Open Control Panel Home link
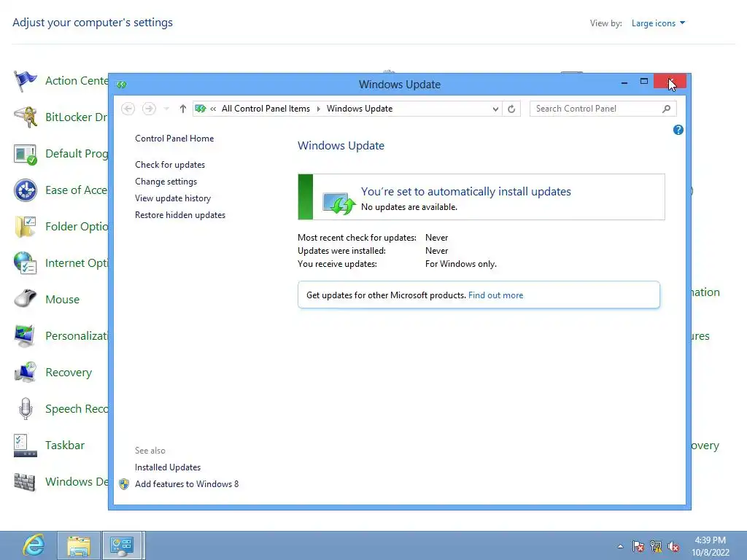The image size is (747, 560). [x=174, y=139]
